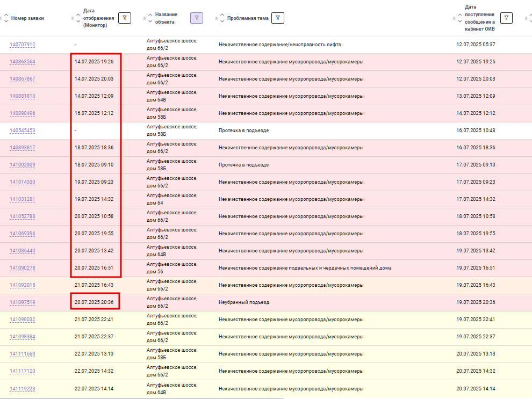This screenshot has width=532, height=399.
Task: Open request 140863564
Action: pyautogui.click(x=23, y=62)
